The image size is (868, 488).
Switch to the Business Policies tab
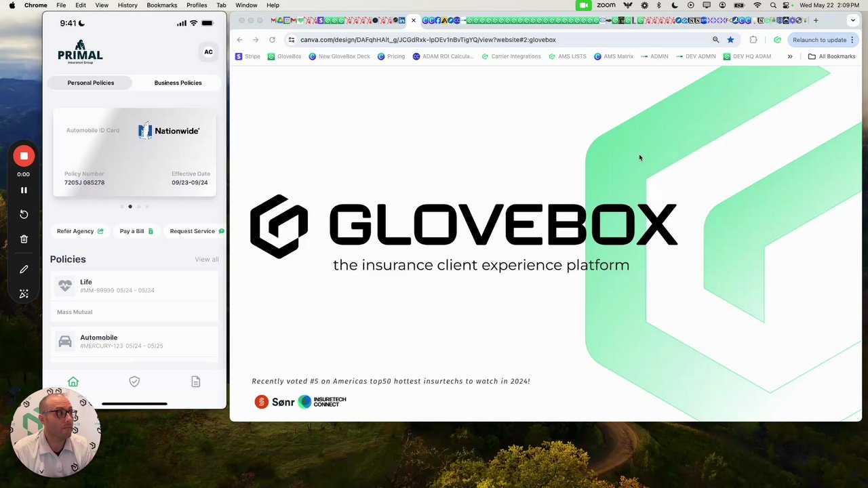click(x=178, y=83)
